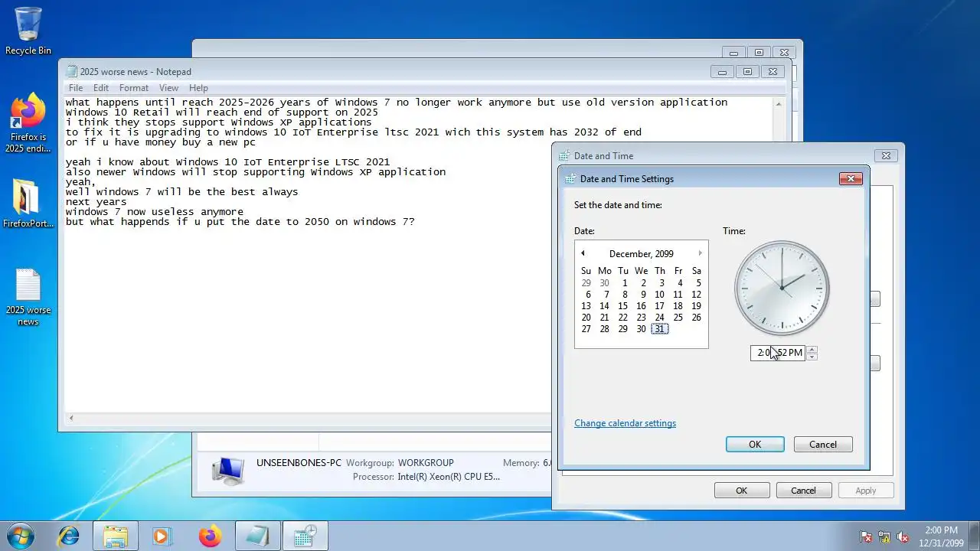Select December 10 in the calendar
This screenshot has width=980, height=551.
pos(659,295)
